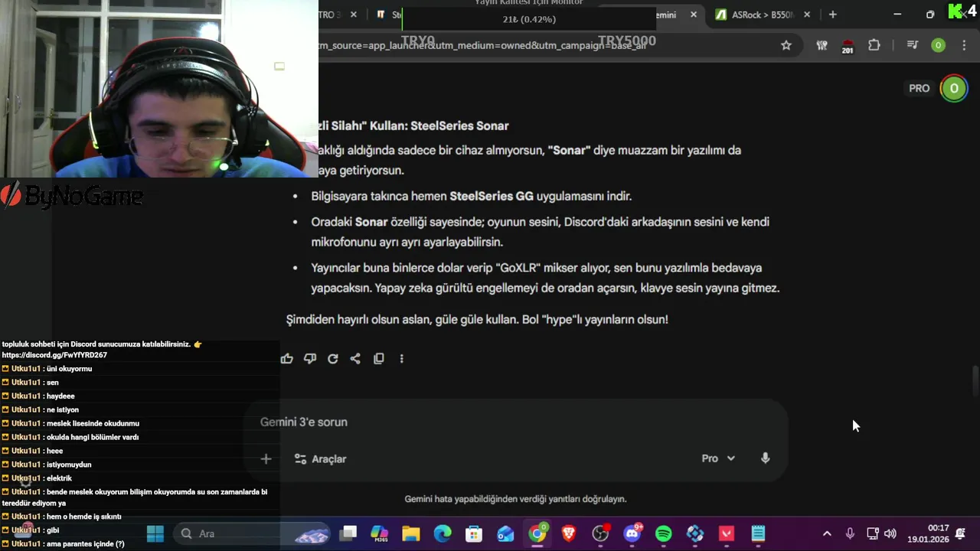Copy the Gemini response text
This screenshot has width=980, height=551.
[x=378, y=358]
